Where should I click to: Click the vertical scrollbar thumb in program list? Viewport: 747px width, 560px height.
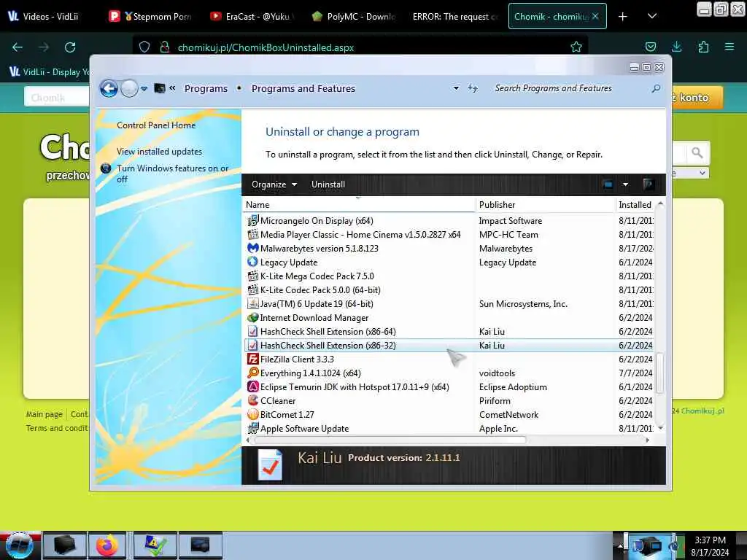click(659, 373)
